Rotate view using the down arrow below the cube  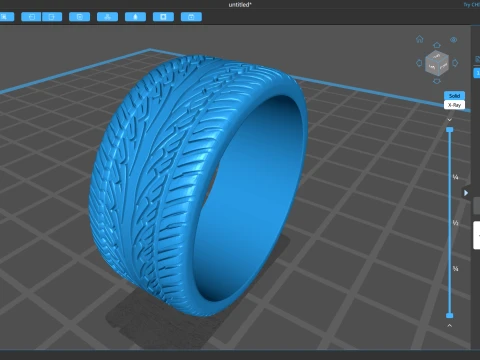(437, 81)
